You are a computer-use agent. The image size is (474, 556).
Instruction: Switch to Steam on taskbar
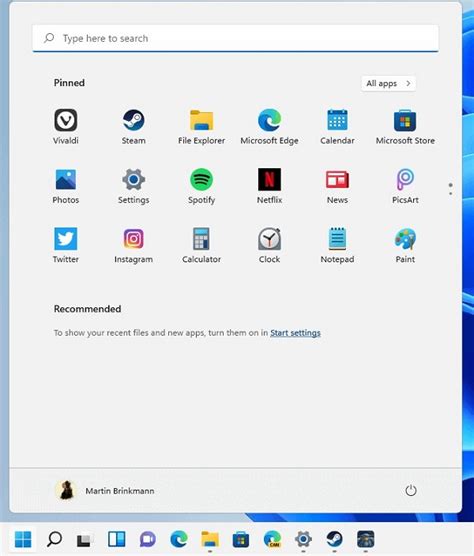[334, 539]
